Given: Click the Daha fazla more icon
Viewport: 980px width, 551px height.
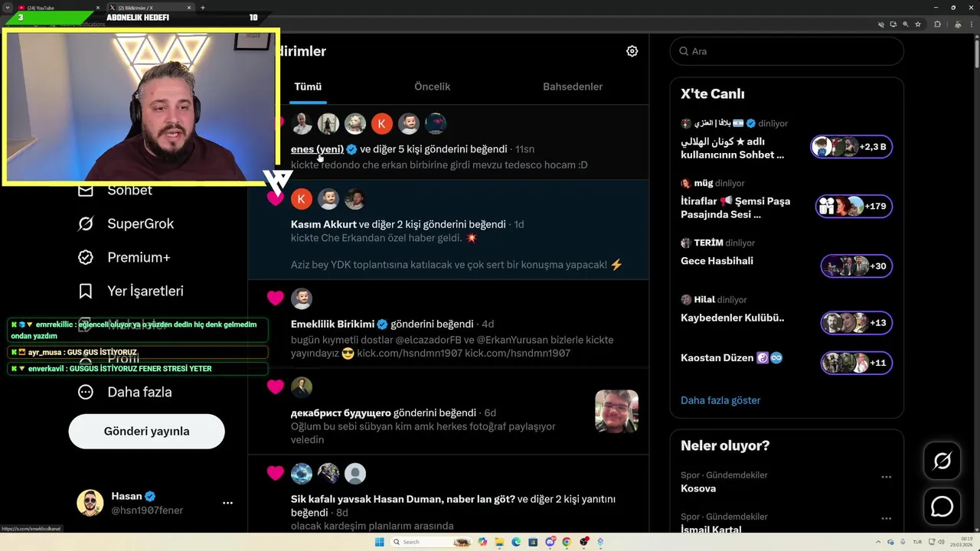Looking at the screenshot, I should pos(86,392).
